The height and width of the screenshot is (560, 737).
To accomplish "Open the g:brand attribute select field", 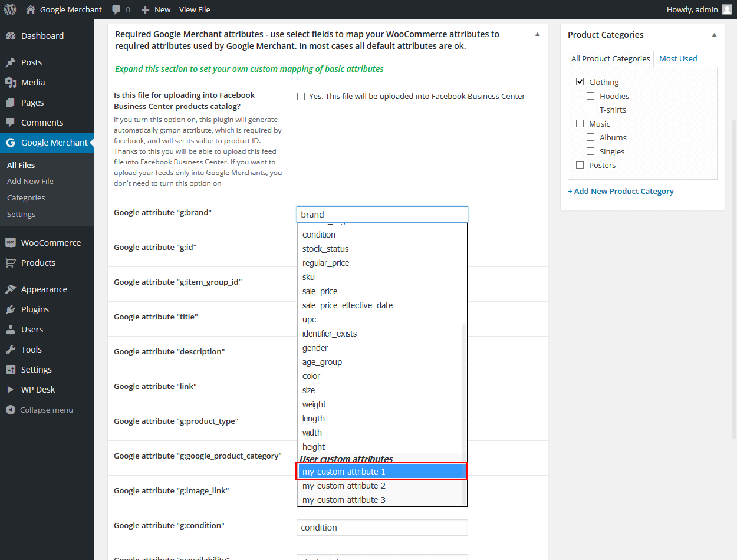I will [x=382, y=215].
